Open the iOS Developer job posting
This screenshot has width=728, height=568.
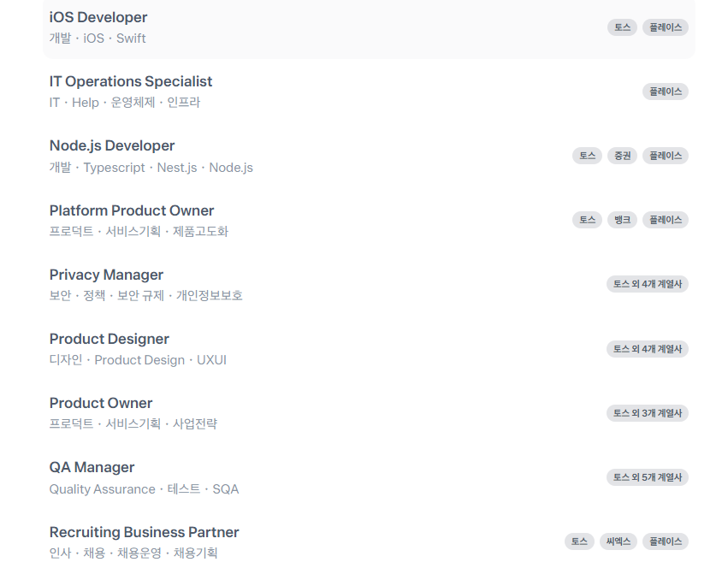pyautogui.click(x=369, y=27)
